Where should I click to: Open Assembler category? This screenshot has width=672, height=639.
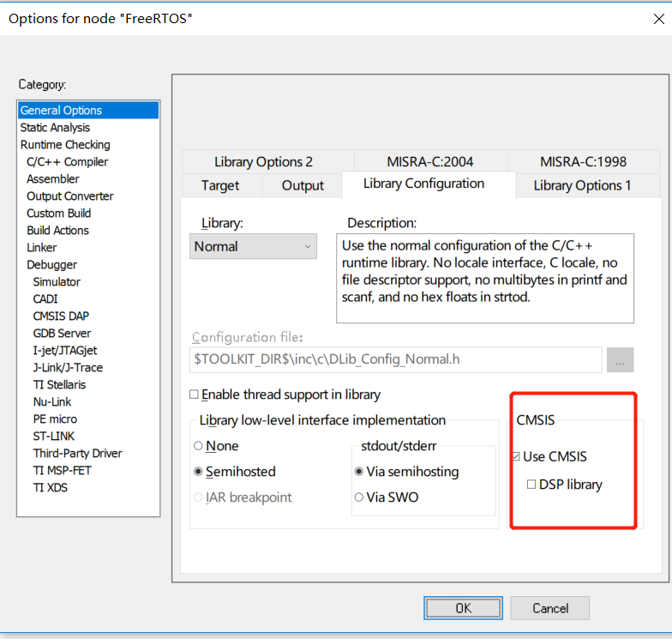pyautogui.click(x=53, y=178)
